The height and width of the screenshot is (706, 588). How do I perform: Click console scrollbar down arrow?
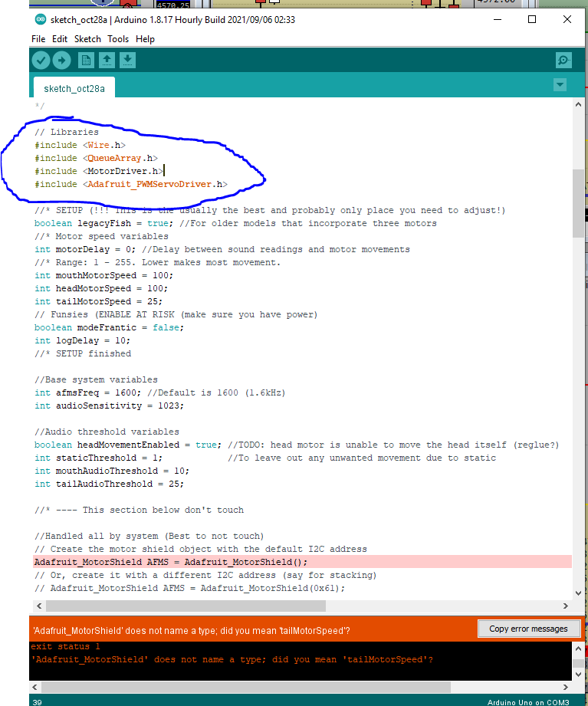(579, 674)
